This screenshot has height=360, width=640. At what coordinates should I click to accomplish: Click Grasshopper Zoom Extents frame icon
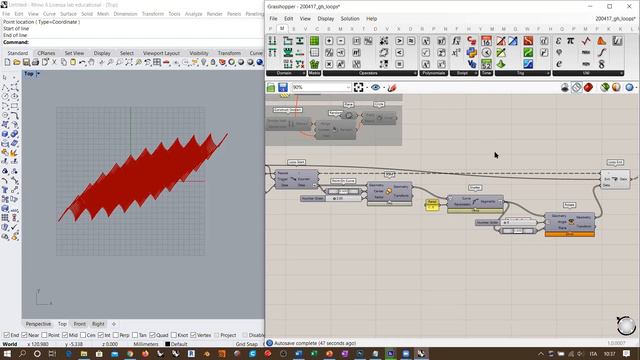click(x=358, y=87)
